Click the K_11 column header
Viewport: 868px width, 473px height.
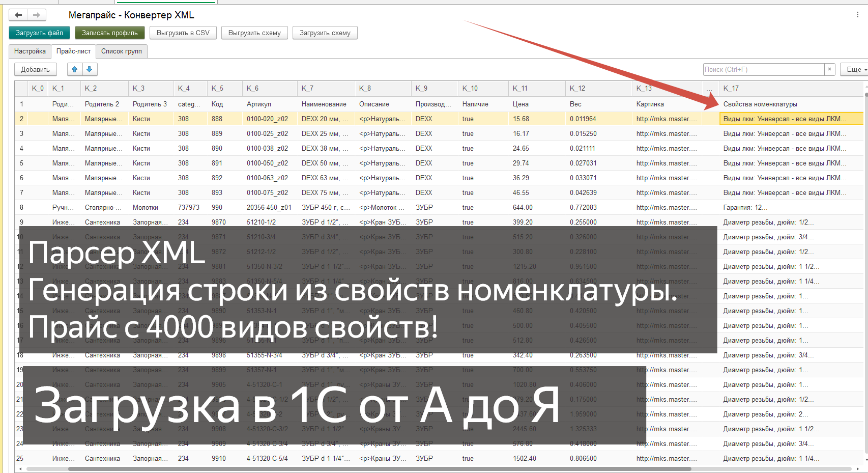coord(538,89)
